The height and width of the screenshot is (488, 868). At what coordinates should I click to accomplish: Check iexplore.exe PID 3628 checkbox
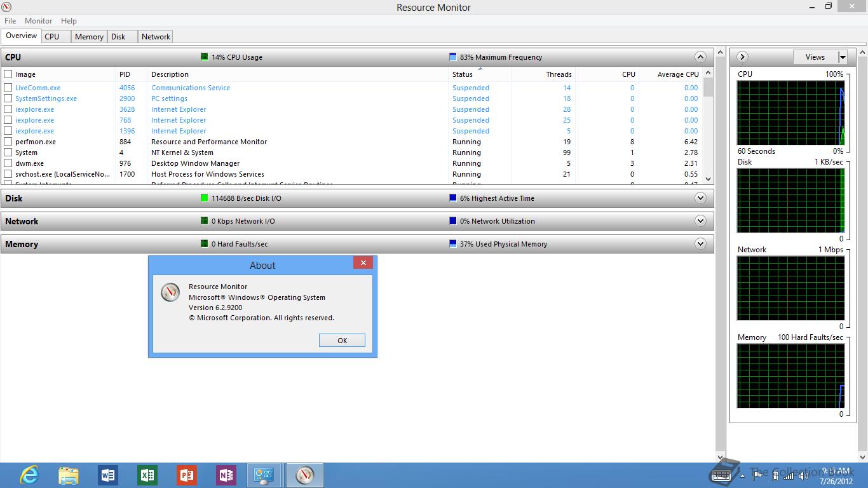coord(8,109)
